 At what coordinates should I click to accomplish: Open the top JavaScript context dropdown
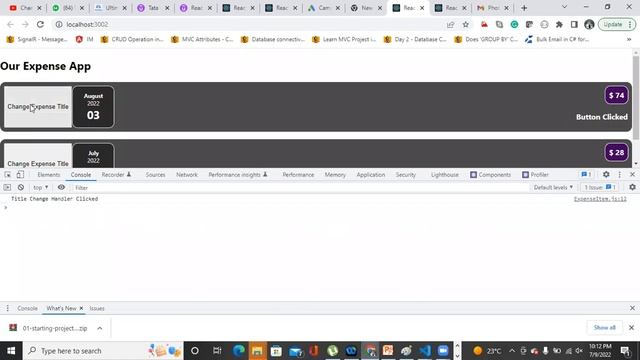(x=40, y=187)
